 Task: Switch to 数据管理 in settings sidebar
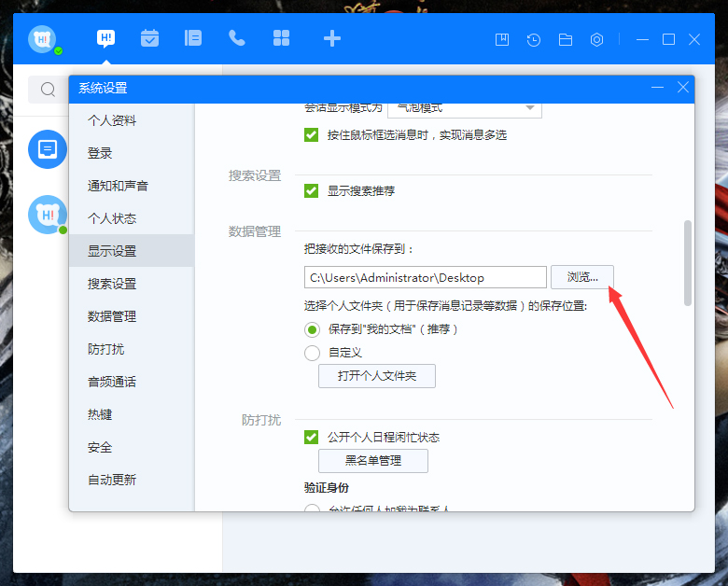click(112, 316)
